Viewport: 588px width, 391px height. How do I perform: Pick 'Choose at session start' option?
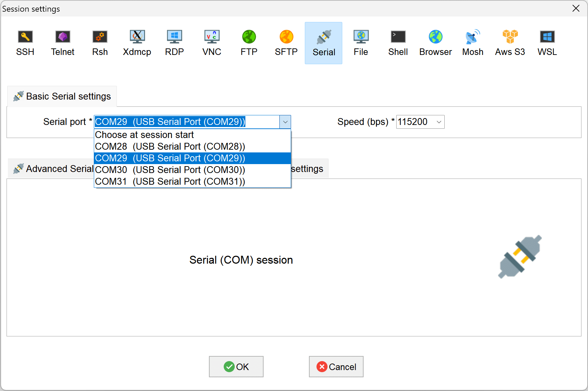pyautogui.click(x=144, y=135)
